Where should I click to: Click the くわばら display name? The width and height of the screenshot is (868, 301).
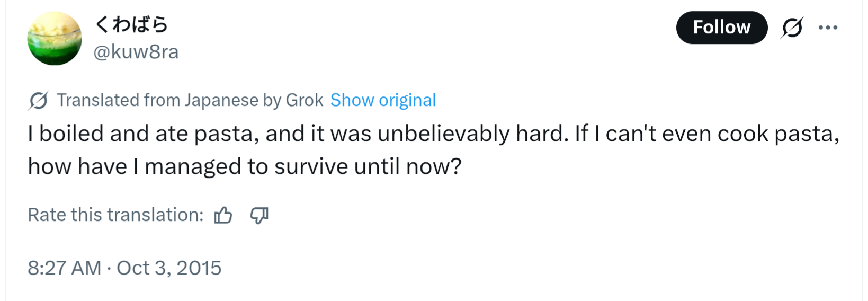pos(131,24)
